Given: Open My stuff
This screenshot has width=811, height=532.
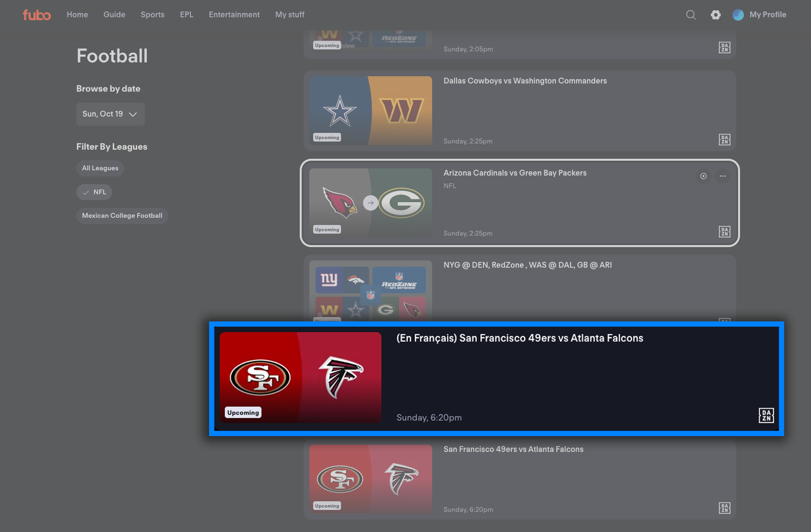Looking at the screenshot, I should [290, 15].
